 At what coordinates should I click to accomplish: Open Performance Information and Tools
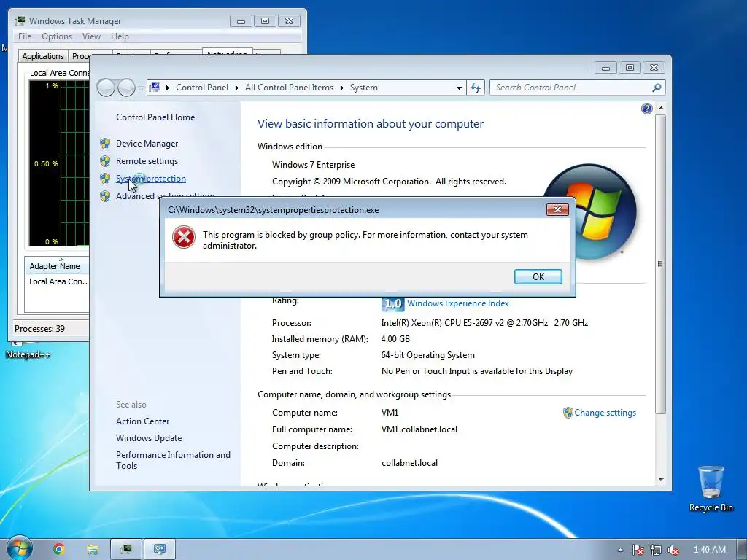[173, 461]
